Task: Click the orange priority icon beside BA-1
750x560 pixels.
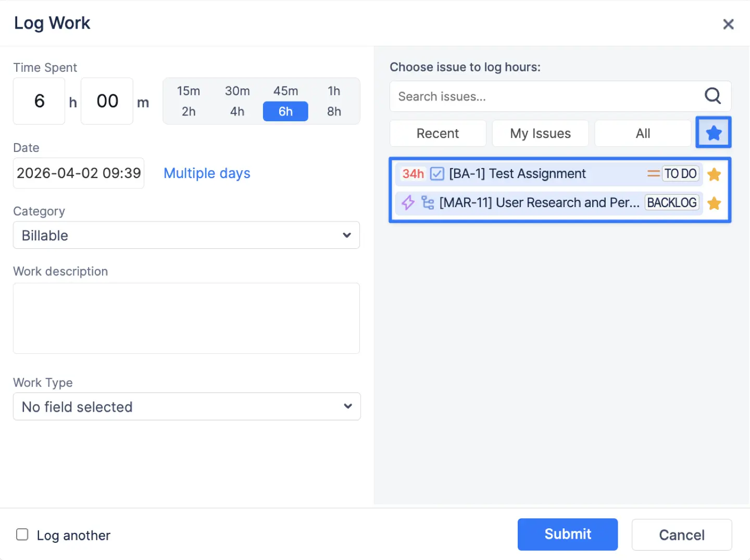Action: 653,173
